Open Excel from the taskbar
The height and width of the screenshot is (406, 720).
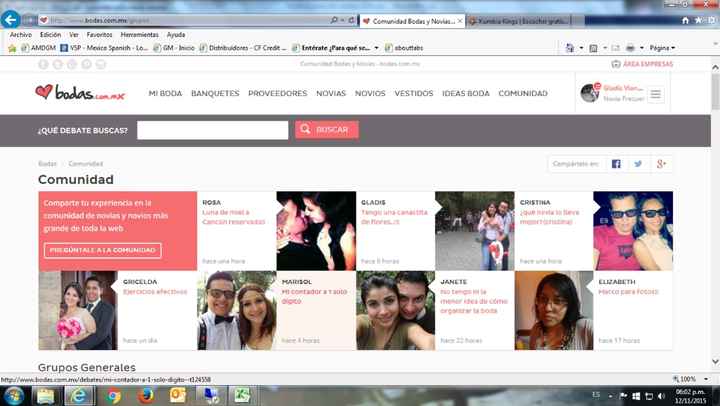pyautogui.click(x=242, y=395)
